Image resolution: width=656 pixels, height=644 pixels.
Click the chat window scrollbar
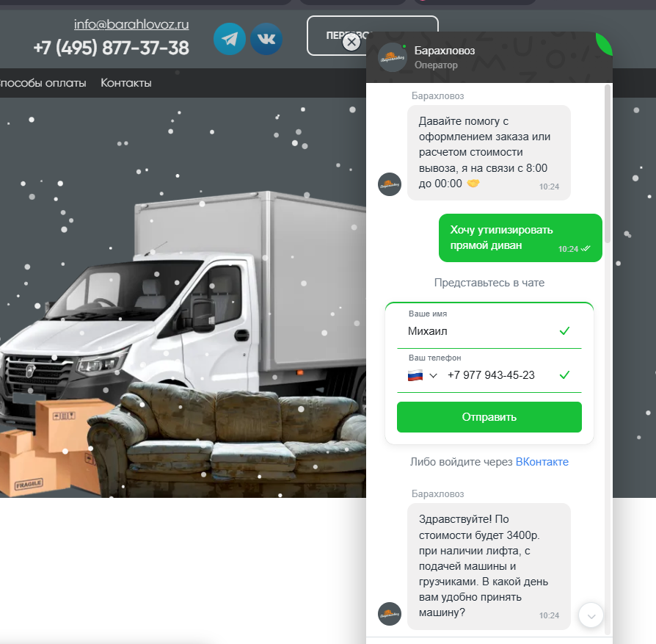[608, 163]
